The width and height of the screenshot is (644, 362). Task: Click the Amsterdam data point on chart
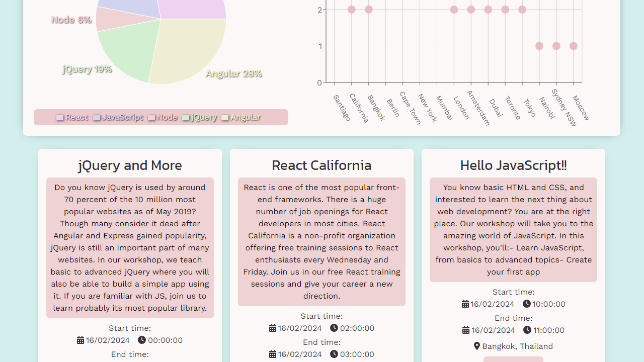[471, 10]
